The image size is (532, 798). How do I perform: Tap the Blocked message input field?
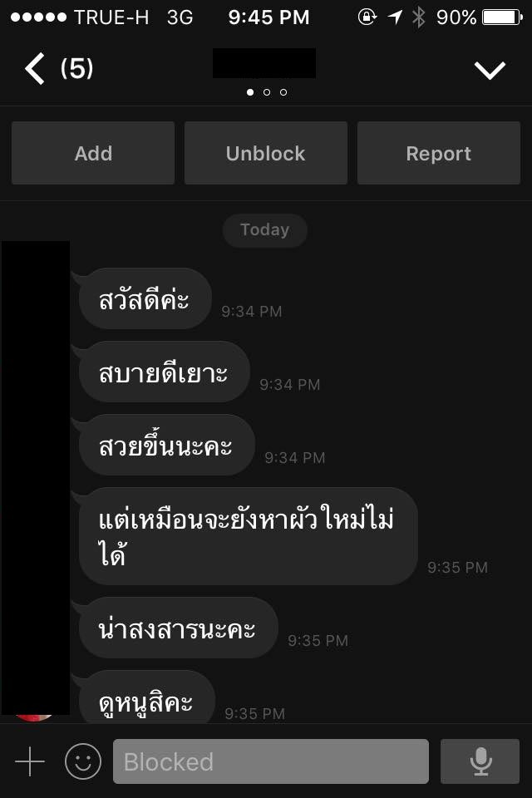[x=271, y=761]
